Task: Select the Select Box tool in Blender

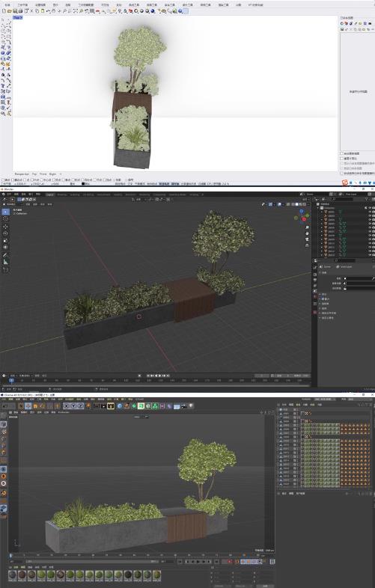Action: 6,212
